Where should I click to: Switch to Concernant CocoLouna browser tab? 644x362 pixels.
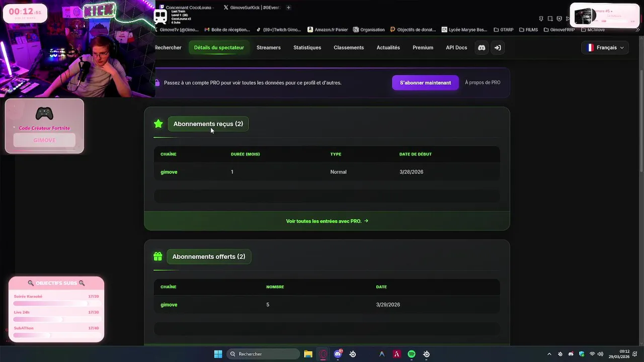(186, 8)
